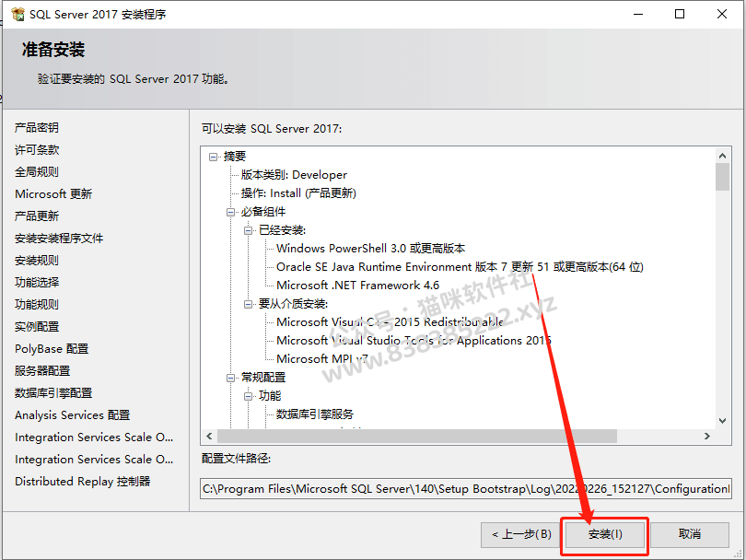Image resolution: width=746 pixels, height=560 pixels.
Task: Collapse the 常规配置 tree node
Action: point(231,378)
